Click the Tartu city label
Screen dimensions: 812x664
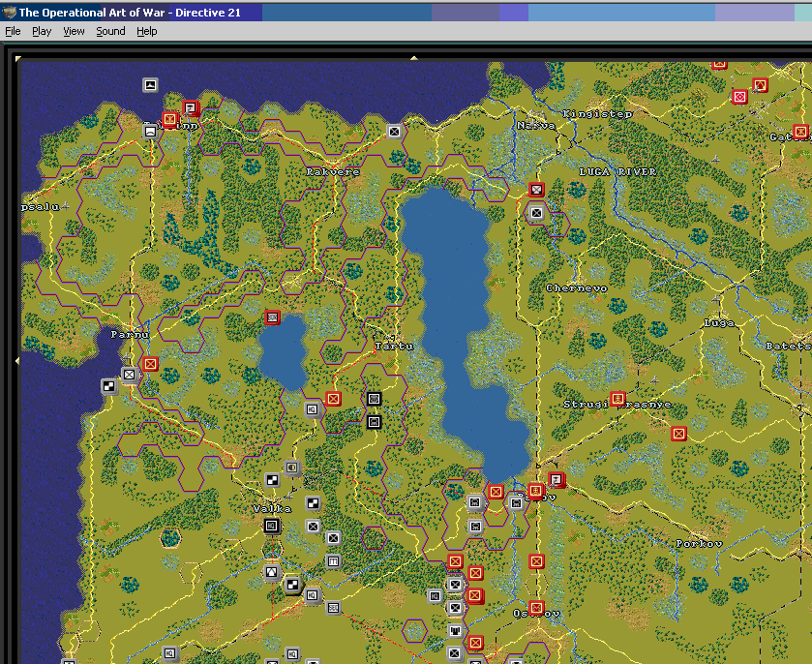click(394, 346)
